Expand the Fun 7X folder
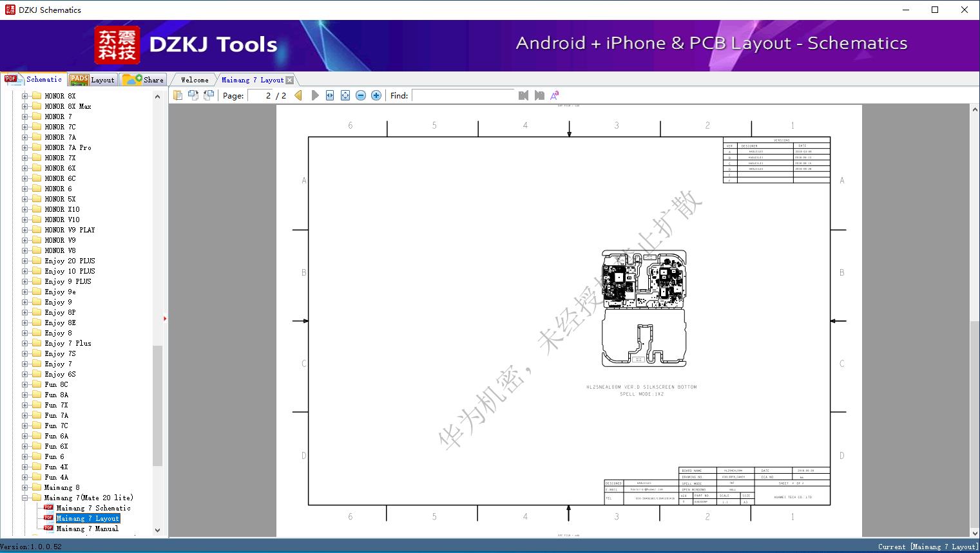 tap(24, 405)
